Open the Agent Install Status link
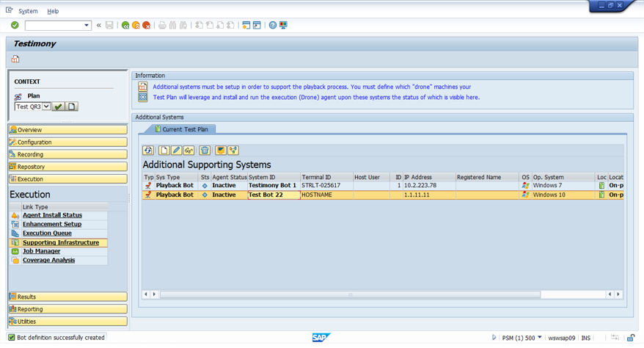The height and width of the screenshot is (348, 644). pyautogui.click(x=52, y=215)
